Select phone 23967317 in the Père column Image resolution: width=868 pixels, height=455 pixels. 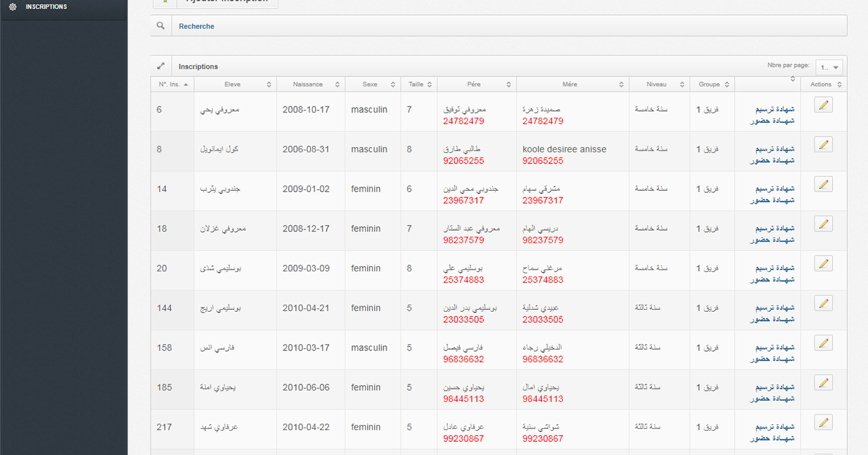click(464, 201)
